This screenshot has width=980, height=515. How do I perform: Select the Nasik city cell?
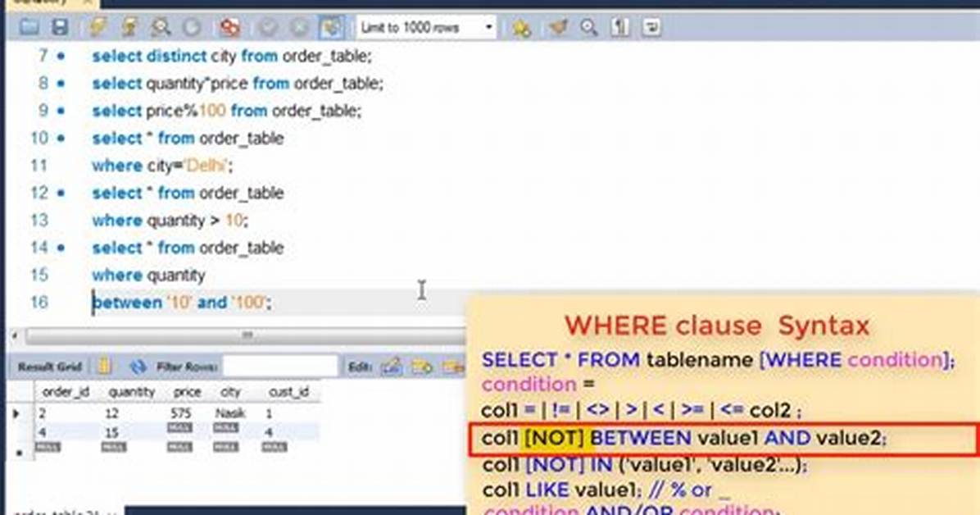[x=230, y=413]
